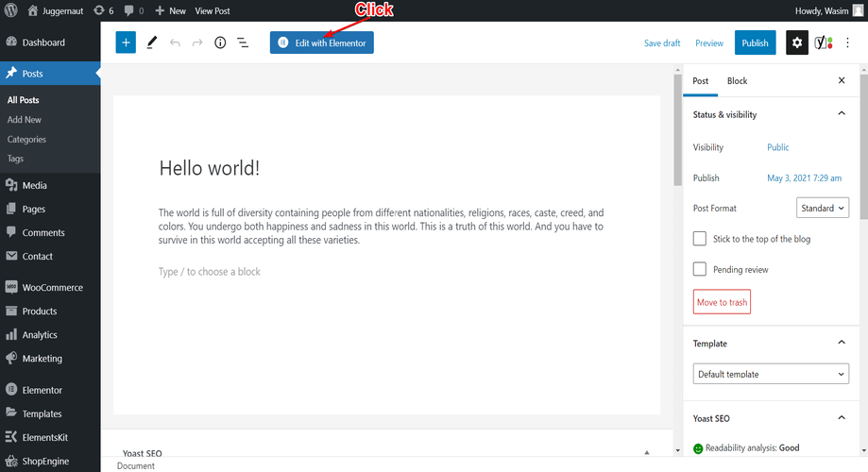Edit publish date May 3, 2021 7:29 am
868x472 pixels.
(x=805, y=178)
